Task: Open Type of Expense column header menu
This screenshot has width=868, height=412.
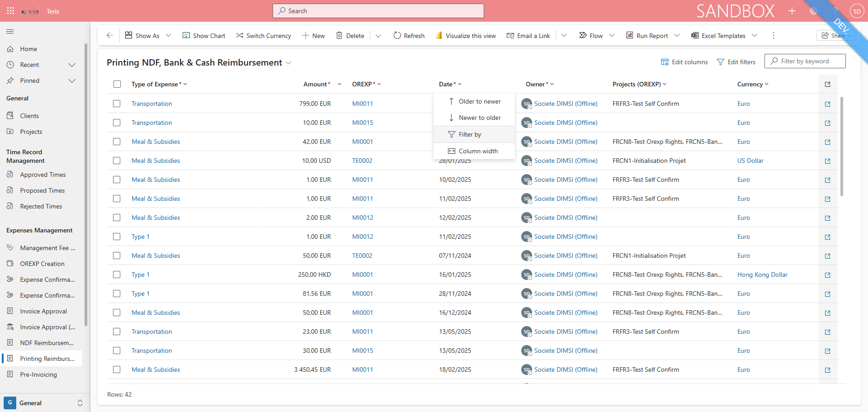Action: (159, 84)
